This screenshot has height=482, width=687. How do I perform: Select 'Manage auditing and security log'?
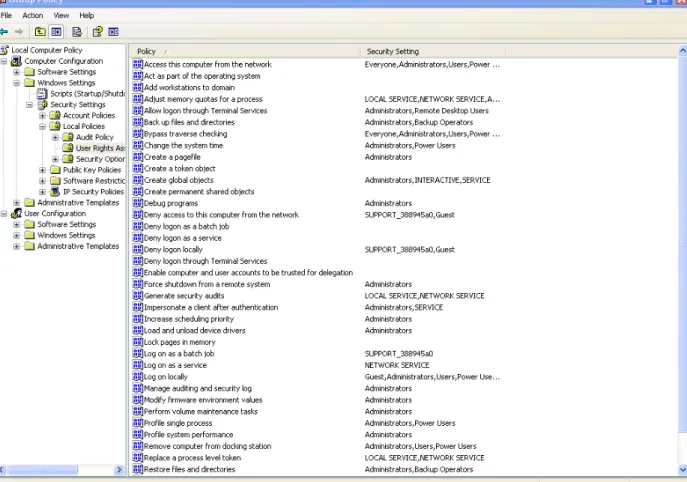click(x=198, y=388)
